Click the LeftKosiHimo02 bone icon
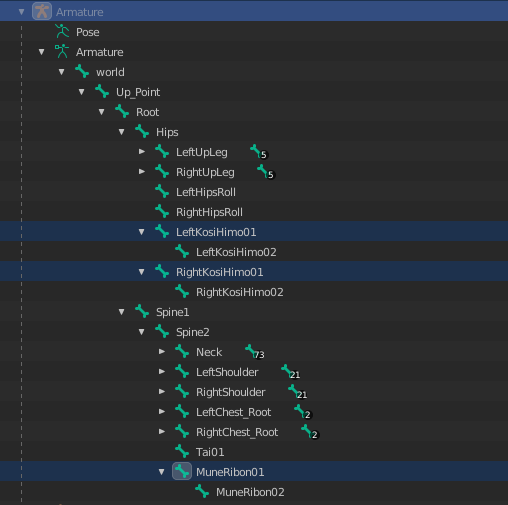Viewport: 508px width, 505px height. click(182, 252)
